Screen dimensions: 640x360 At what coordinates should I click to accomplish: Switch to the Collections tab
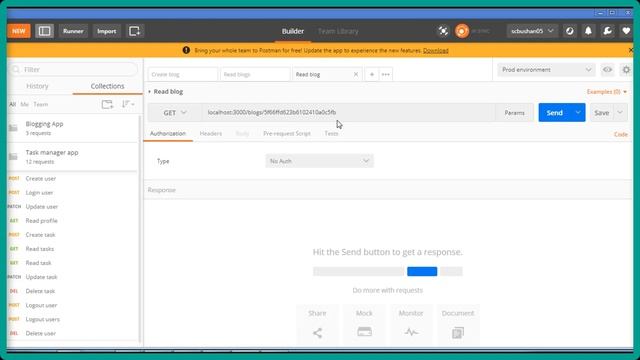[x=107, y=86]
